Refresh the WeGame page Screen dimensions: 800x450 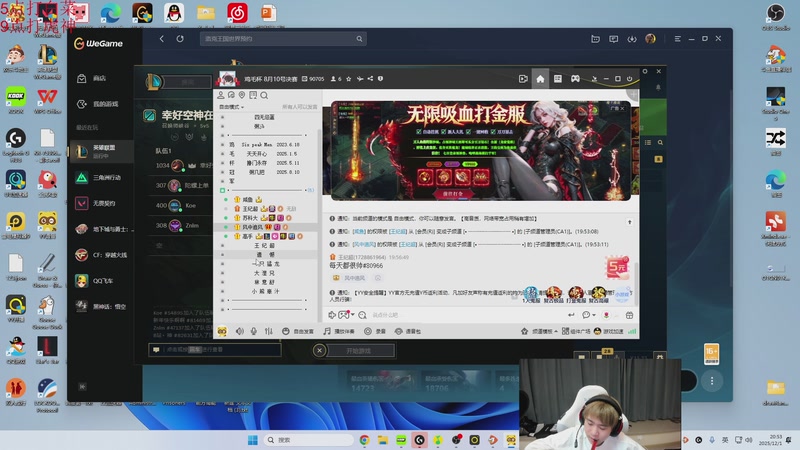[x=180, y=39]
